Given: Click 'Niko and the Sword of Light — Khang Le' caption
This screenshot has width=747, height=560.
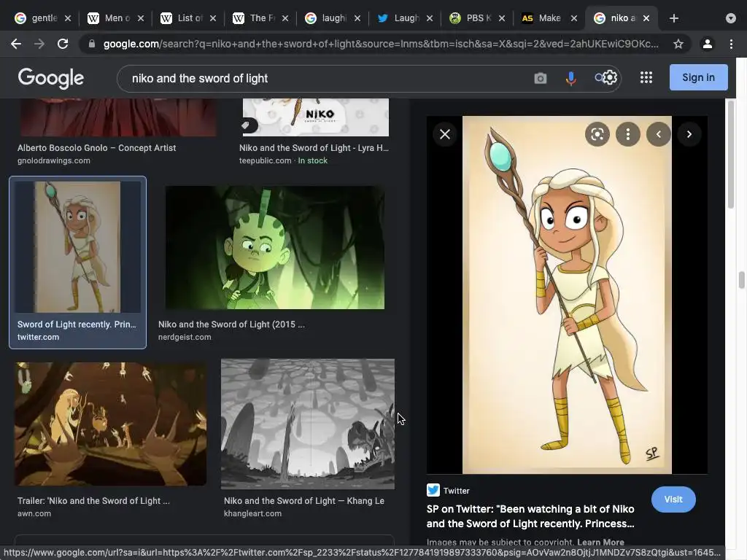Looking at the screenshot, I should pos(304,501).
